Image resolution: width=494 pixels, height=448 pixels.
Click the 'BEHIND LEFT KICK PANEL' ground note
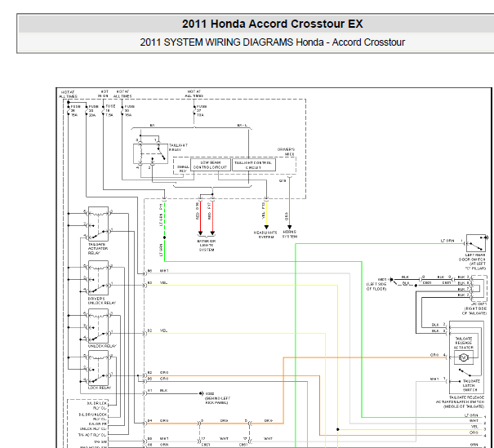(217, 401)
